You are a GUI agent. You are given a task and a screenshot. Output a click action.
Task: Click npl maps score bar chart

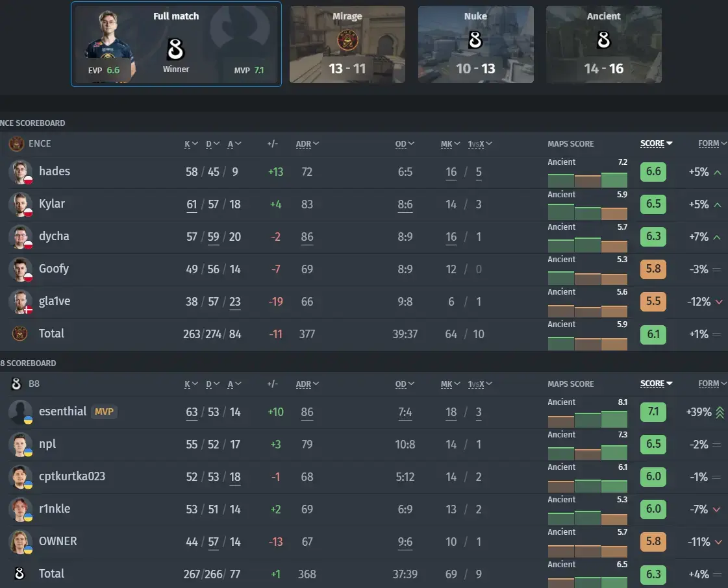click(x=587, y=452)
